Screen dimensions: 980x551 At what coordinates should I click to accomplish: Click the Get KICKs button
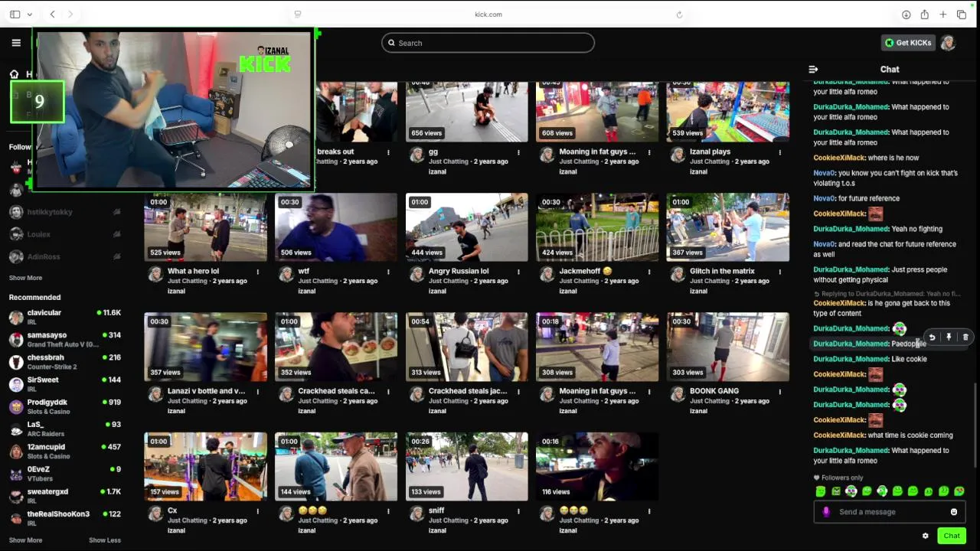908,43
